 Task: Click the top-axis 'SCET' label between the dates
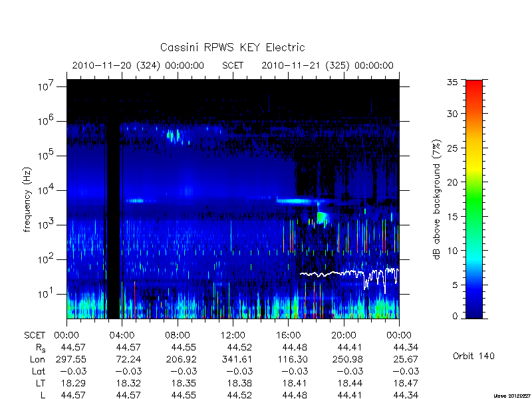[233, 65]
